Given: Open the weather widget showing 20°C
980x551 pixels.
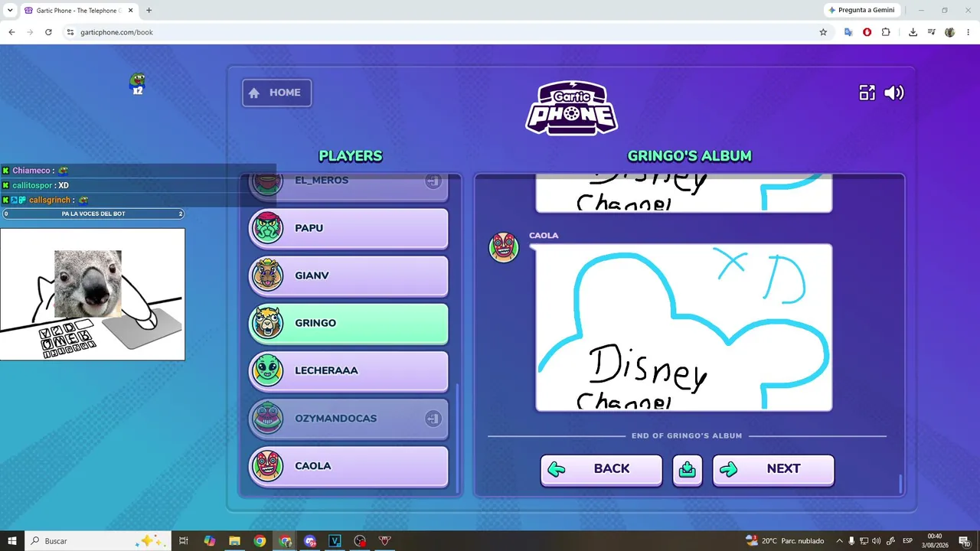Looking at the screenshot, I should click(785, 541).
